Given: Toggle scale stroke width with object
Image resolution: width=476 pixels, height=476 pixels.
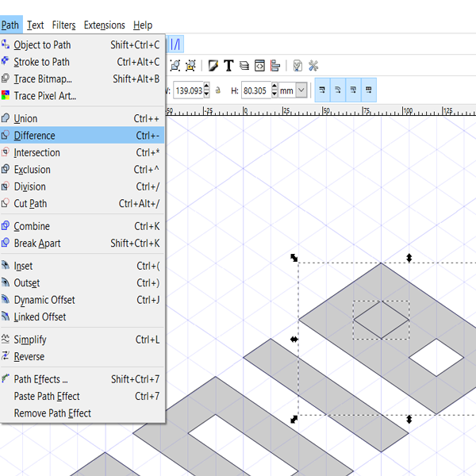Looking at the screenshot, I should 322,90.
